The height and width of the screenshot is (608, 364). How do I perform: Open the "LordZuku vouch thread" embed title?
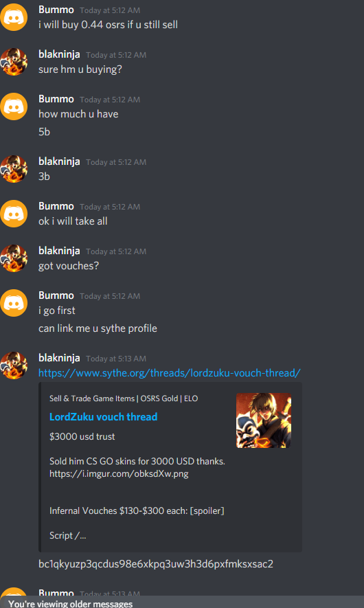(104, 417)
